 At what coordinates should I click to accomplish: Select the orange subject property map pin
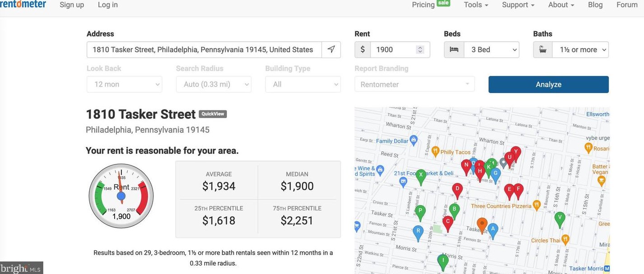(482, 225)
